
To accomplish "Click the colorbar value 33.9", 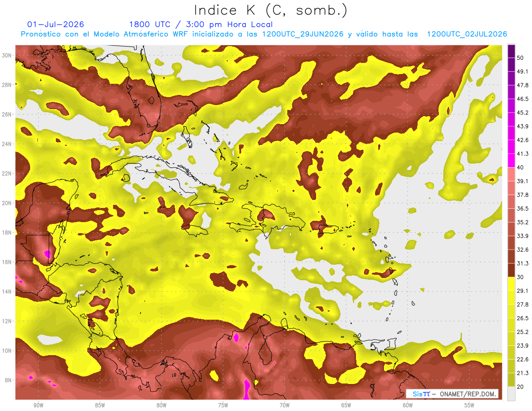I will [x=523, y=236].
